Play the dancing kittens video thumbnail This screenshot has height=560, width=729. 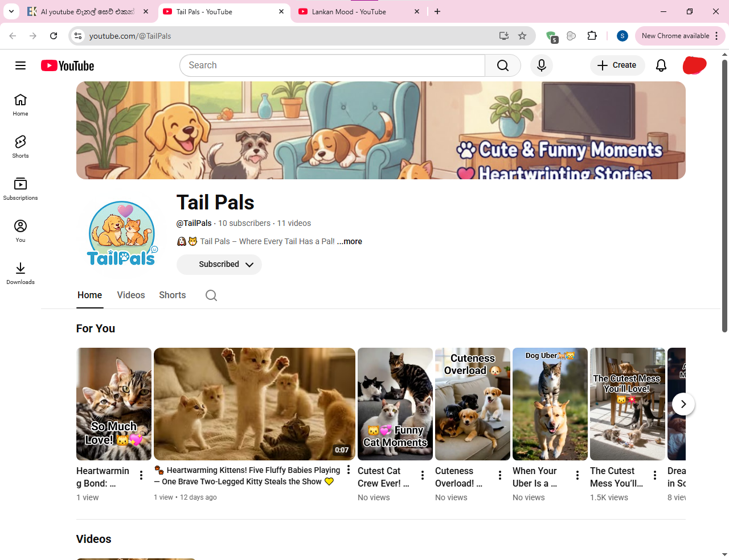pos(255,404)
